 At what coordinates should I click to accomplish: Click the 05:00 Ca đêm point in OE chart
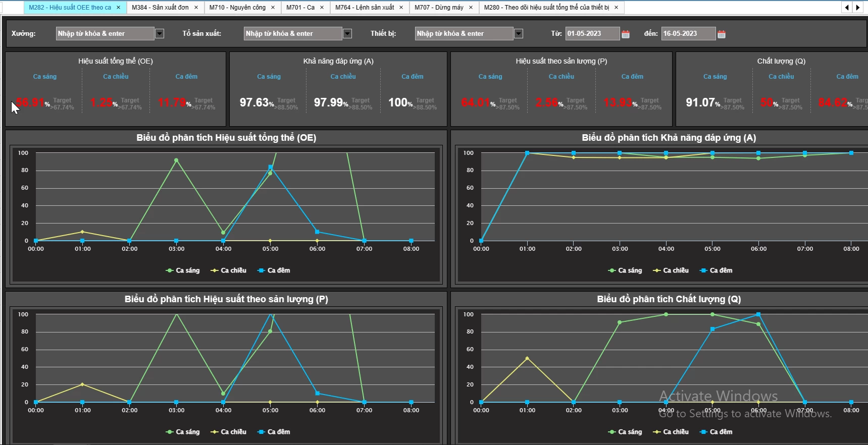(271, 167)
